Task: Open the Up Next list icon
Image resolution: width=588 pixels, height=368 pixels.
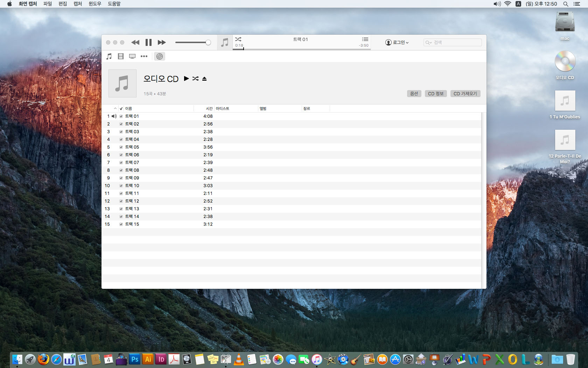Action: pyautogui.click(x=365, y=39)
